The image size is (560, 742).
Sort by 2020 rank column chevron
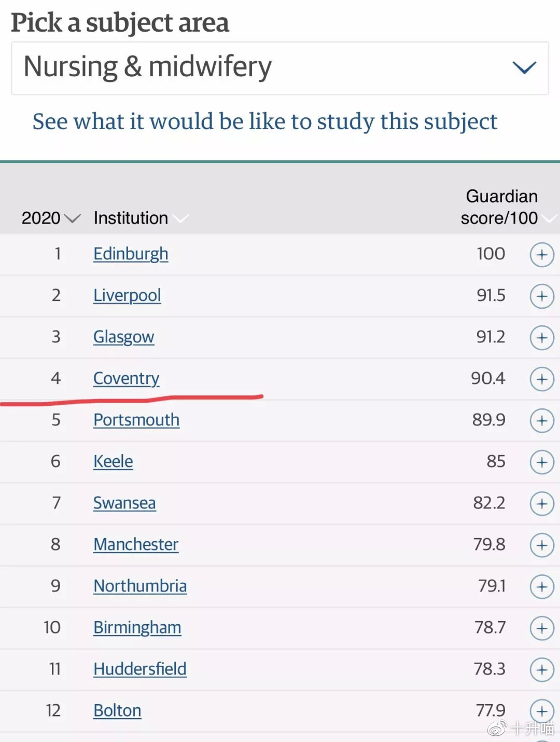tap(51, 218)
